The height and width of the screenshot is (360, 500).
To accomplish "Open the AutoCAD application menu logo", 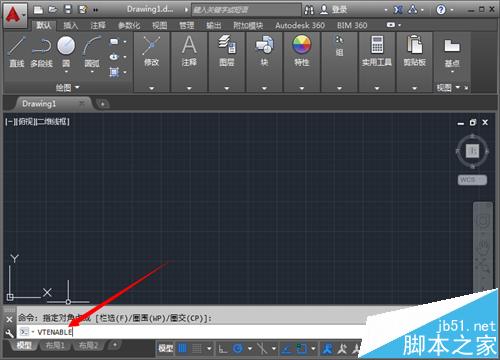I will click(x=14, y=15).
